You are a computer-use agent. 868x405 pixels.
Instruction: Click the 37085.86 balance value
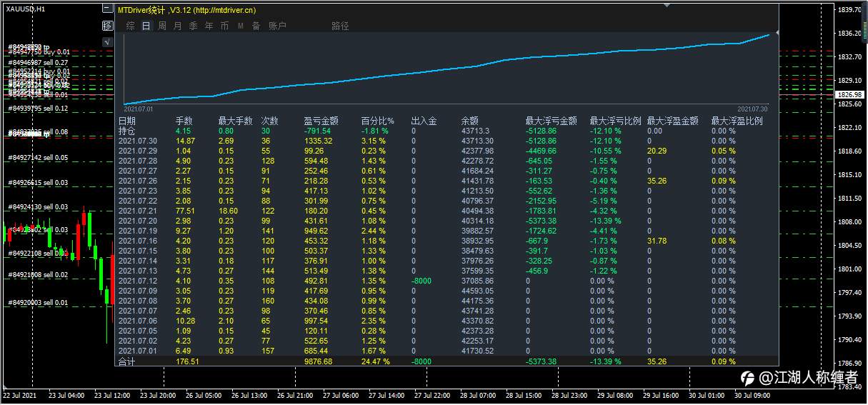click(477, 281)
